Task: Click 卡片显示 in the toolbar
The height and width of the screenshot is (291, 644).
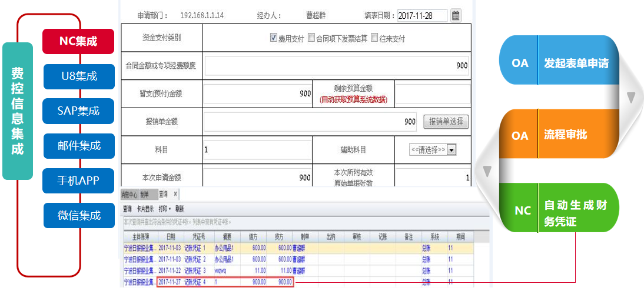Action: (145, 209)
